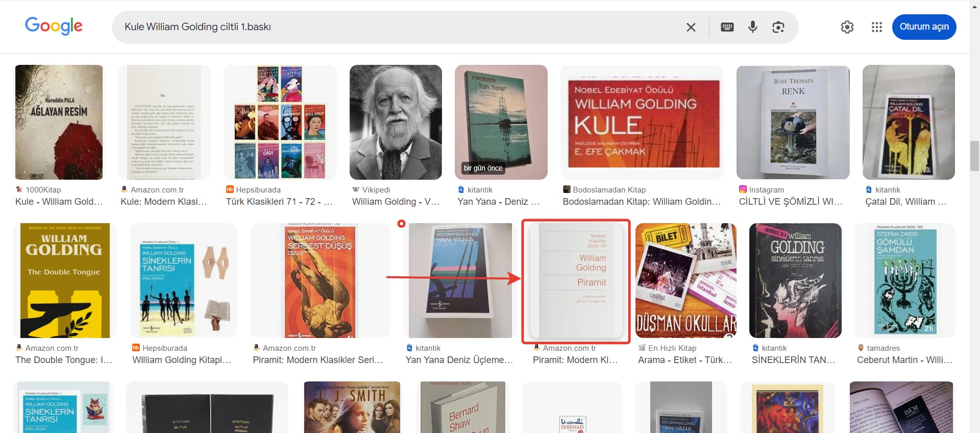
Task: Open the Ağlayan Resim cover thumbnail
Action: pos(59,122)
